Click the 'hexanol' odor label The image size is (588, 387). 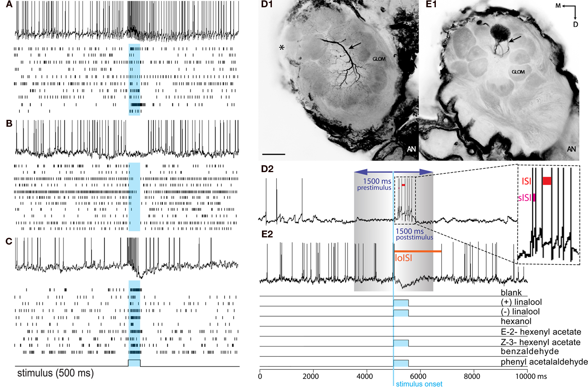click(516, 321)
